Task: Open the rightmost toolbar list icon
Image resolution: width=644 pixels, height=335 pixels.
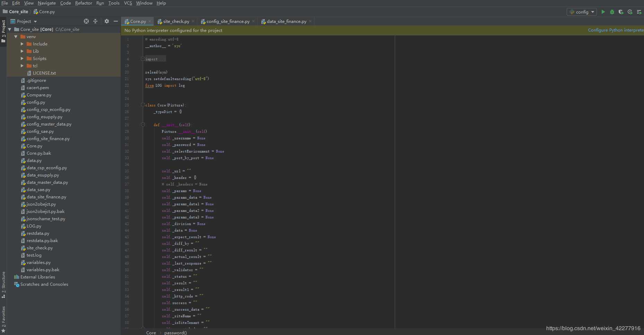Action: (x=639, y=12)
